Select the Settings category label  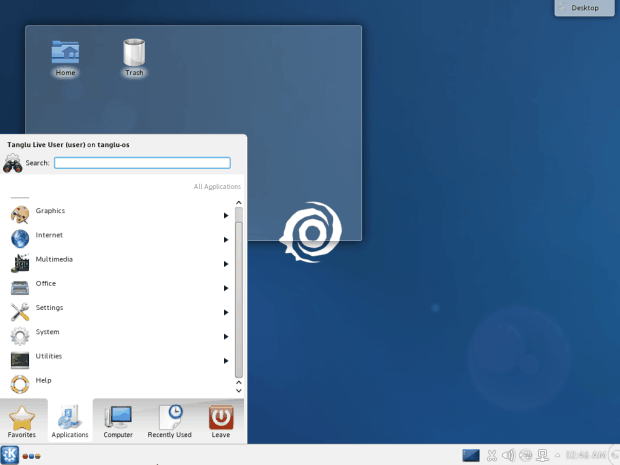click(x=49, y=308)
